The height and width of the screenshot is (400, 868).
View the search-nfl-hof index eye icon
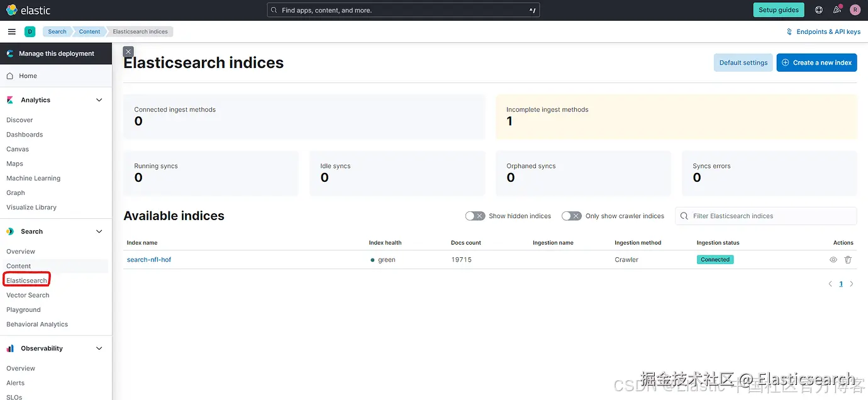tap(833, 260)
